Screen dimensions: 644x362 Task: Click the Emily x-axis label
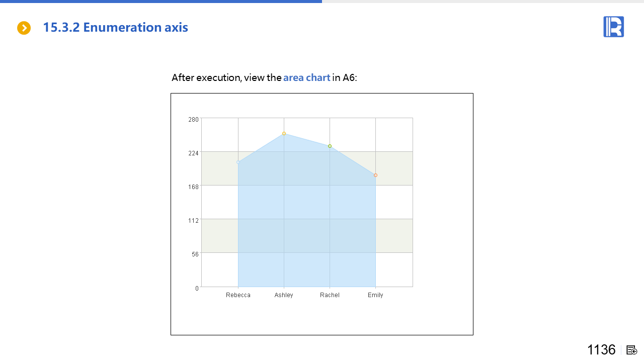375,295
